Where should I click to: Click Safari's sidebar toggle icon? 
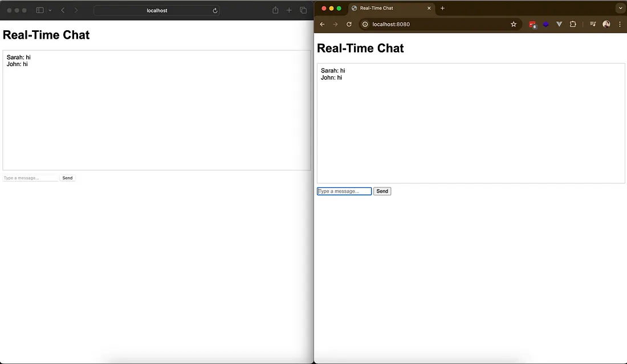click(39, 10)
